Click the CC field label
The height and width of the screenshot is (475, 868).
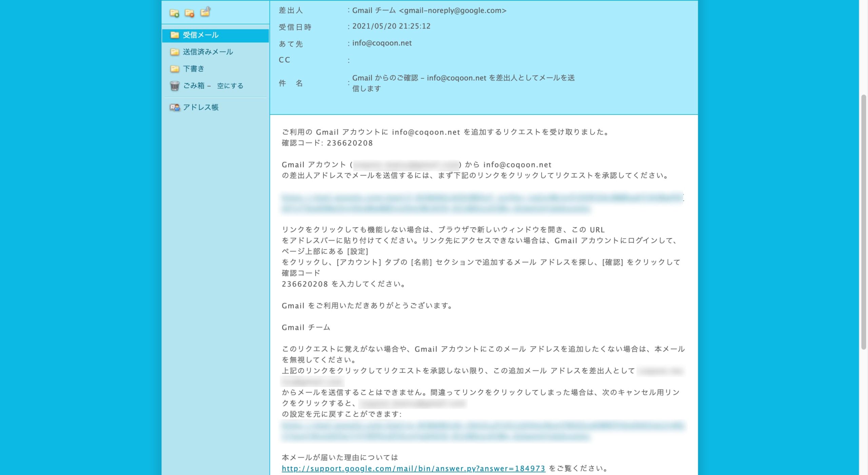pyautogui.click(x=284, y=60)
